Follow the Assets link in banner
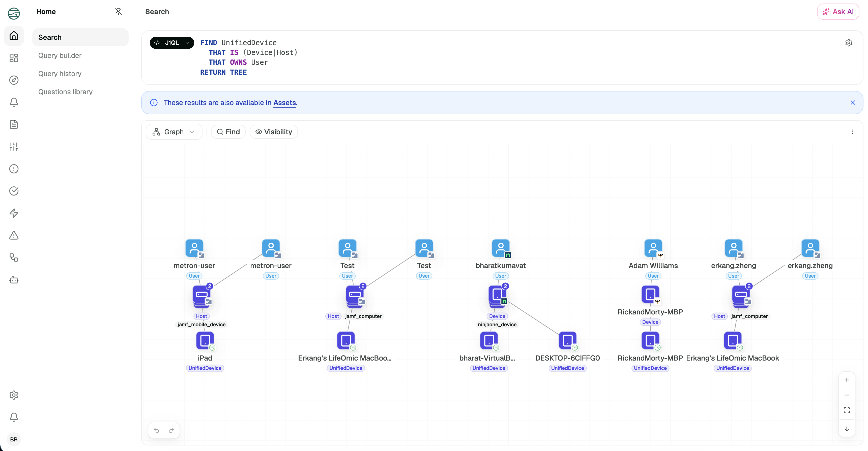Screen dimensions: 868x451 tap(284, 103)
